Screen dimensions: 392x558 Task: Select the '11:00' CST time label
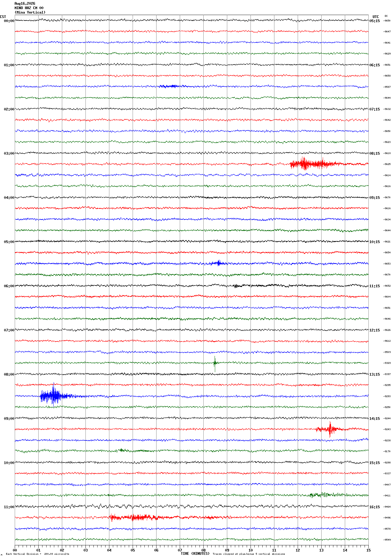click(9, 507)
